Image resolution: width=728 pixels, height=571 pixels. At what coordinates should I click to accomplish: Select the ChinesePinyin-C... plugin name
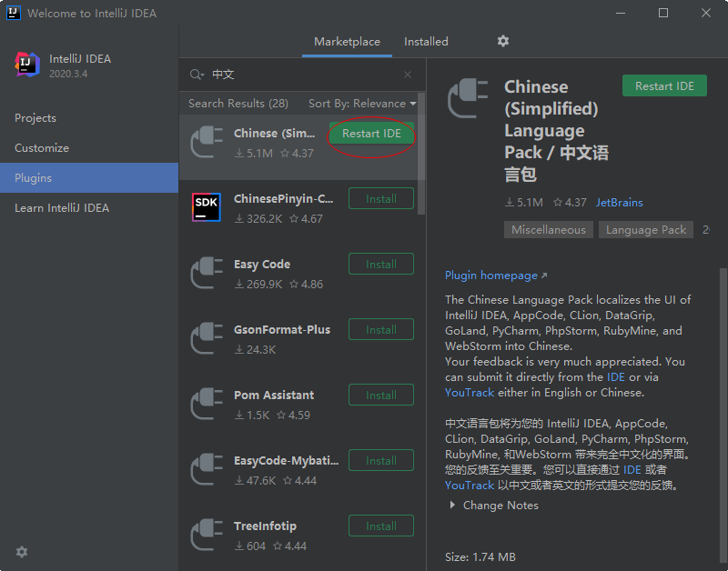click(283, 198)
